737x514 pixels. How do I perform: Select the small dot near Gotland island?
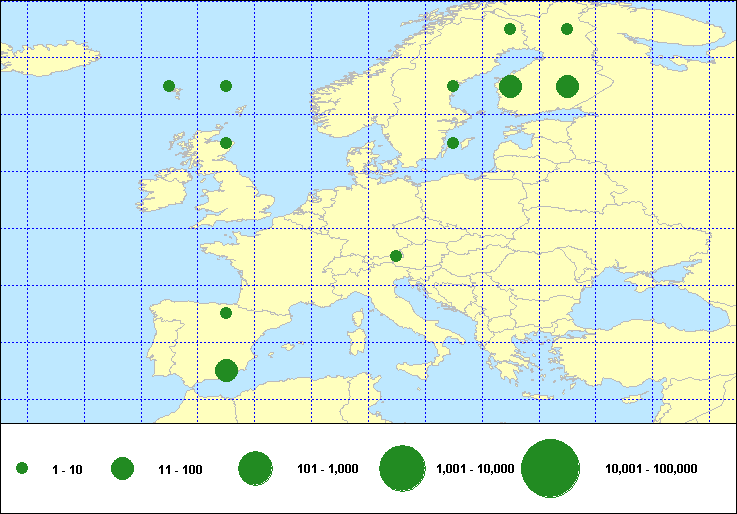click(x=453, y=143)
